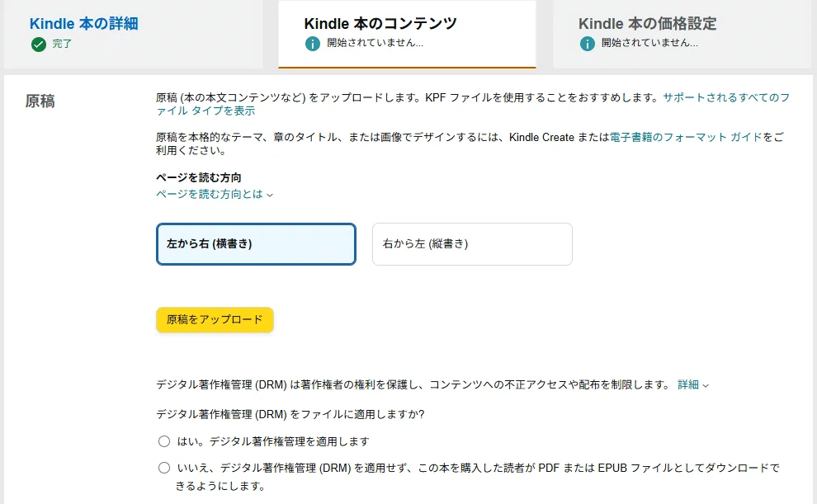The height and width of the screenshot is (504, 817).
Task: Click 完了 status text under first tab
Action: click(x=62, y=44)
